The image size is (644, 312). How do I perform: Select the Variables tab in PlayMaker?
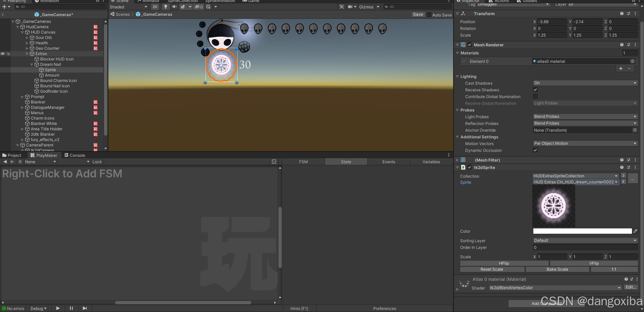click(x=431, y=162)
